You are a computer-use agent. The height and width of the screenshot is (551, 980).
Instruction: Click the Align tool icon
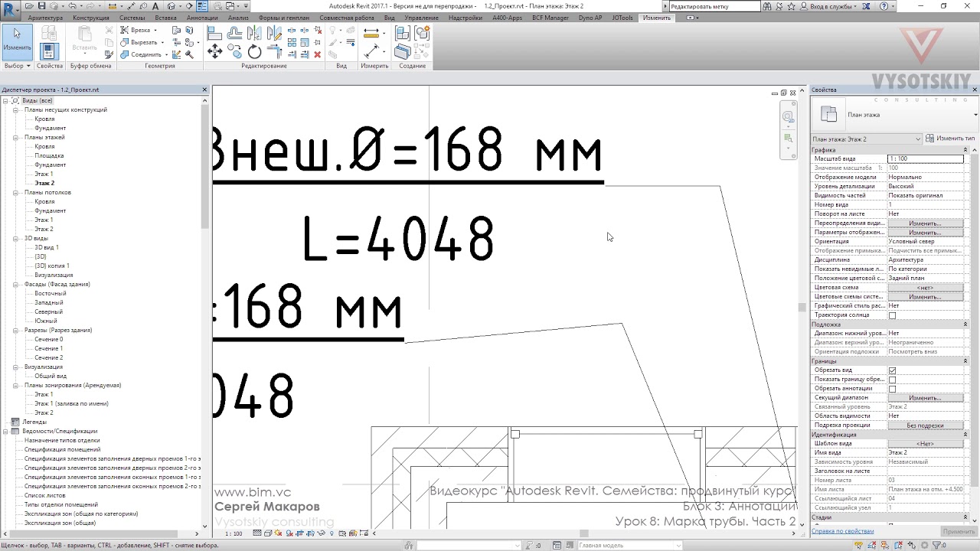tap(214, 33)
